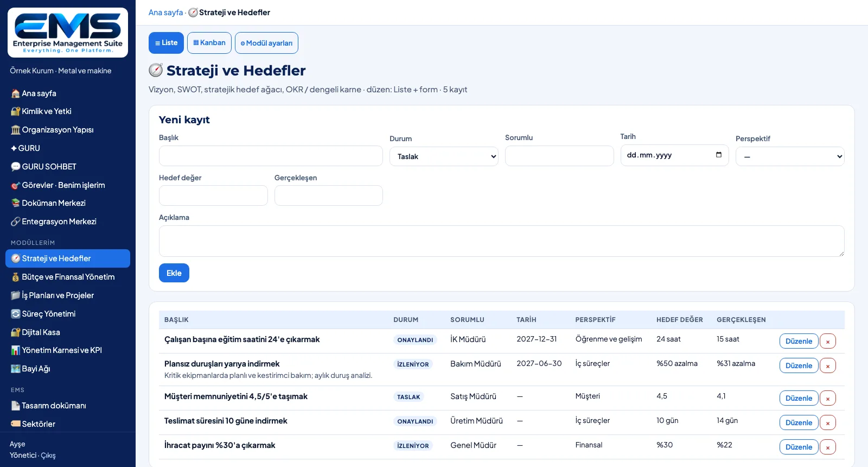Viewport: 868px width, 467px height.
Task: Click the Çıkış logout link
Action: coord(48,456)
